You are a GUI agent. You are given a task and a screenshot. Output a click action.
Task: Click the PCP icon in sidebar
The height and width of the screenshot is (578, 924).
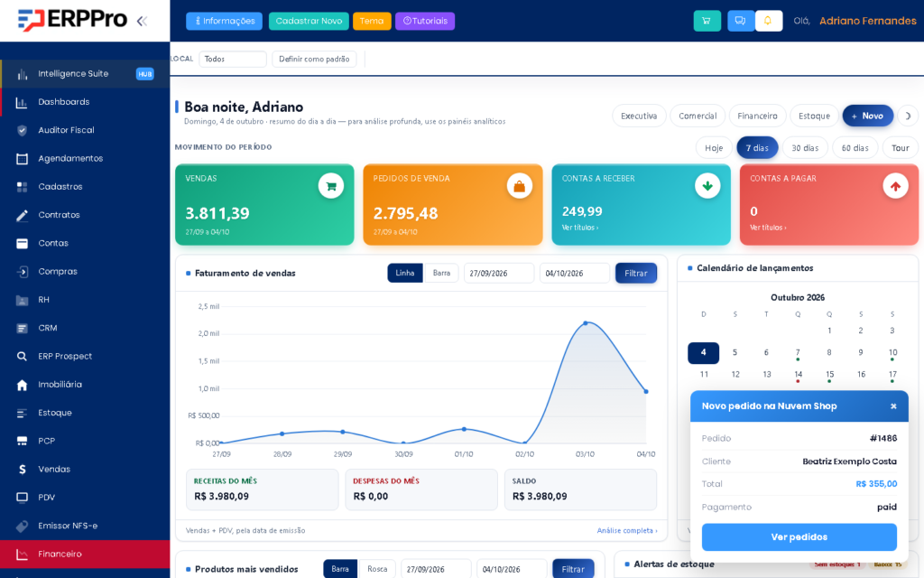22,441
